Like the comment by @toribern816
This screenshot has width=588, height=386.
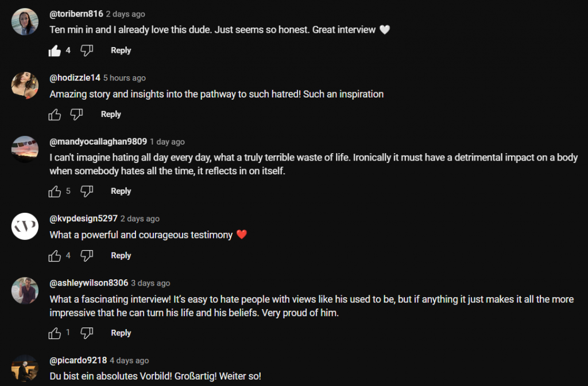pos(55,50)
